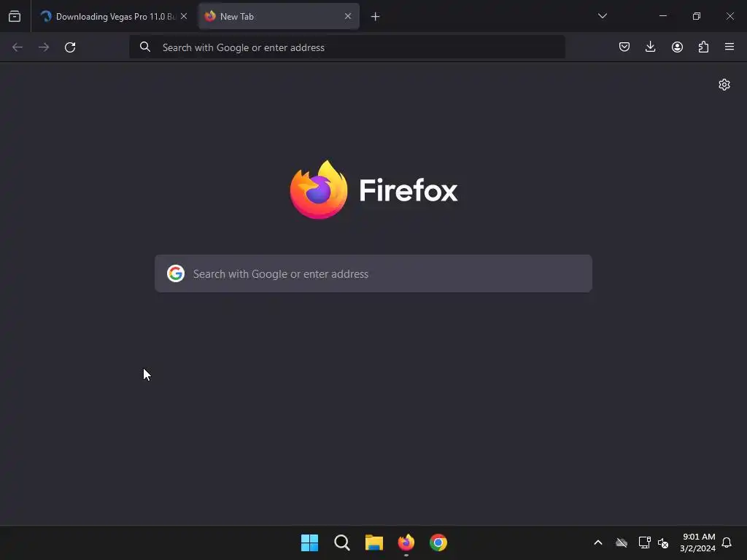Open a new tab with the plus button
Screen dimensions: 747x560
tap(376, 17)
